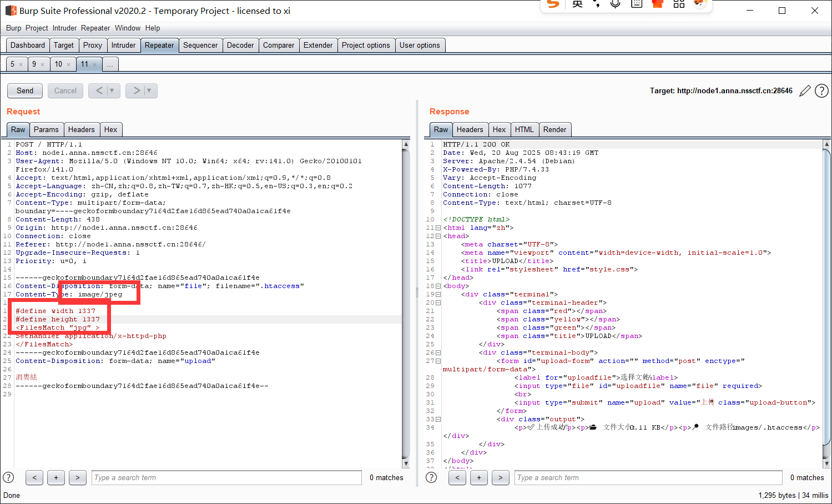Click the Send button

[x=25, y=90]
